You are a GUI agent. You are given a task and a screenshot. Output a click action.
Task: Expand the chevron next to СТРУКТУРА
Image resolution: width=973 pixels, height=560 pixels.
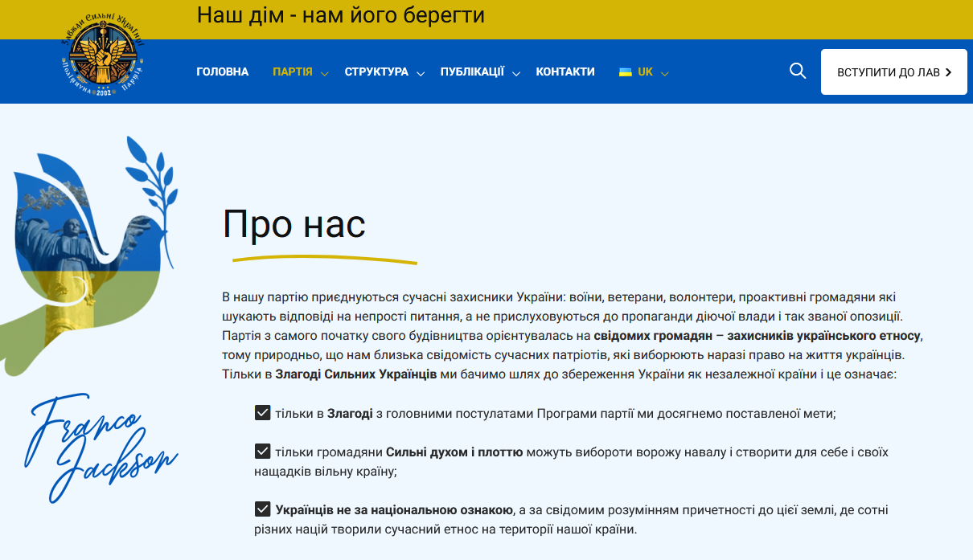coord(421,74)
